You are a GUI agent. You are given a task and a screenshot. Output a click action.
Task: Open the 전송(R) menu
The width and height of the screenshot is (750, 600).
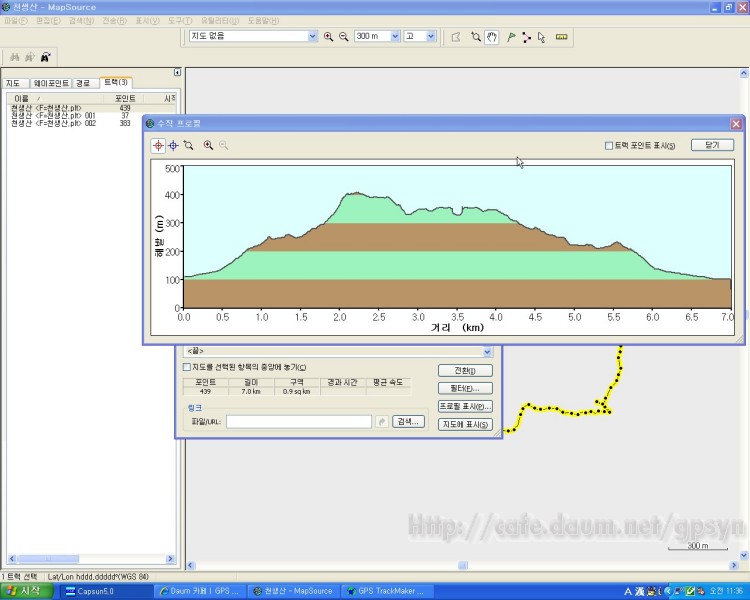coord(115,21)
